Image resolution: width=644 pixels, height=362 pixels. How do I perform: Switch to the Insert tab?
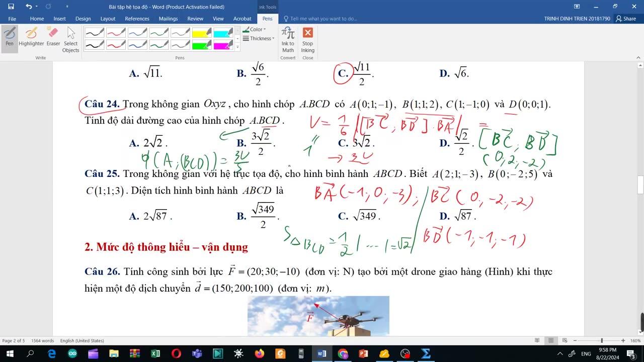59,19
